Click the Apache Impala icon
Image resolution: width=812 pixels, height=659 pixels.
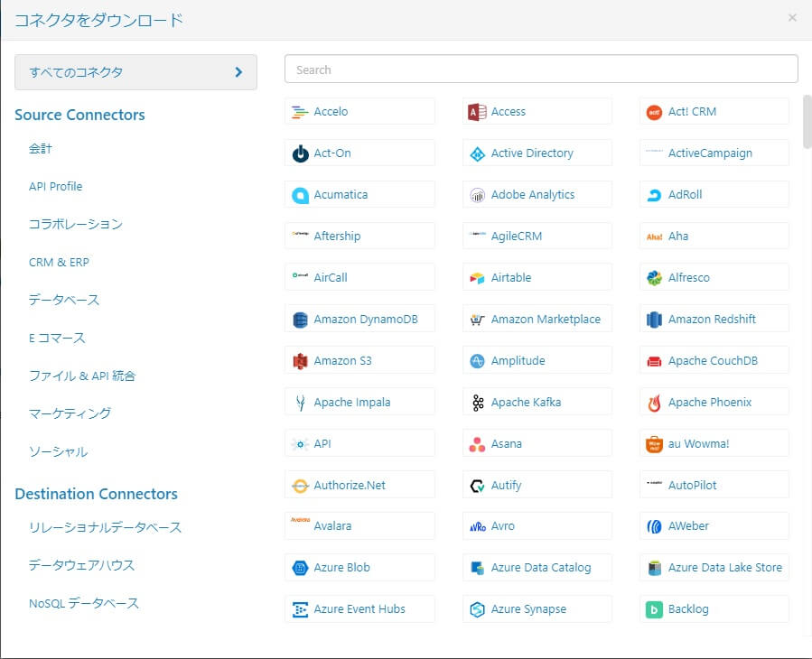click(300, 403)
